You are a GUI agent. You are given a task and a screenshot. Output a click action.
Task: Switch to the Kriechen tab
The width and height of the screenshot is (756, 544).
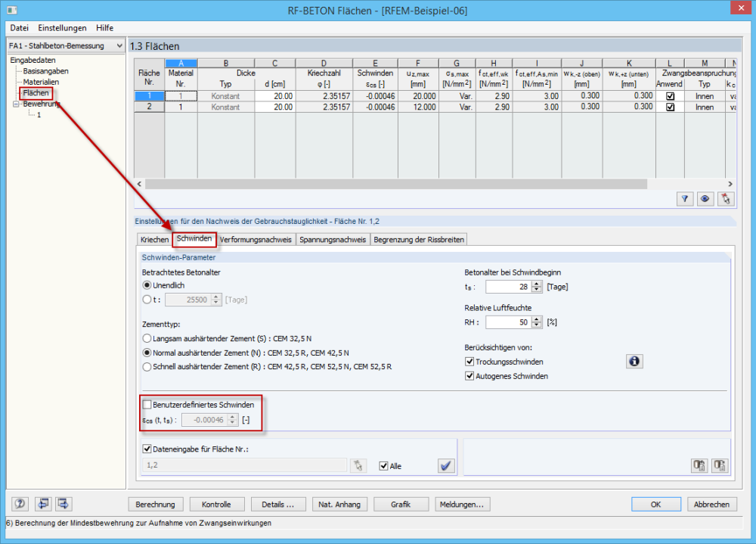coord(154,239)
